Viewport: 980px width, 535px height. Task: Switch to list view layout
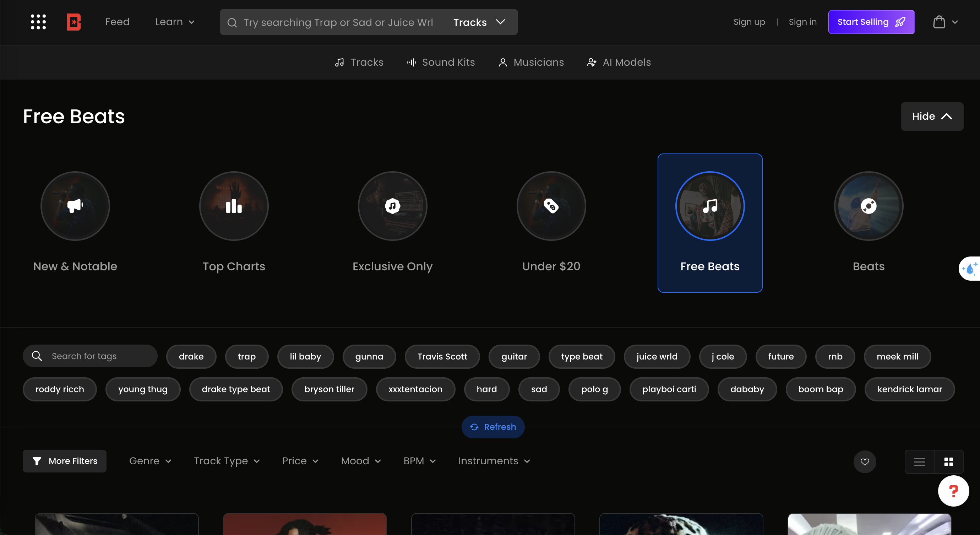(x=919, y=461)
